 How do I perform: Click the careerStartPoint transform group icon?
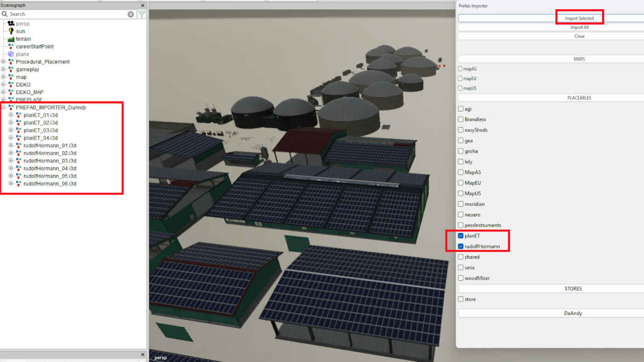pyautogui.click(x=11, y=46)
